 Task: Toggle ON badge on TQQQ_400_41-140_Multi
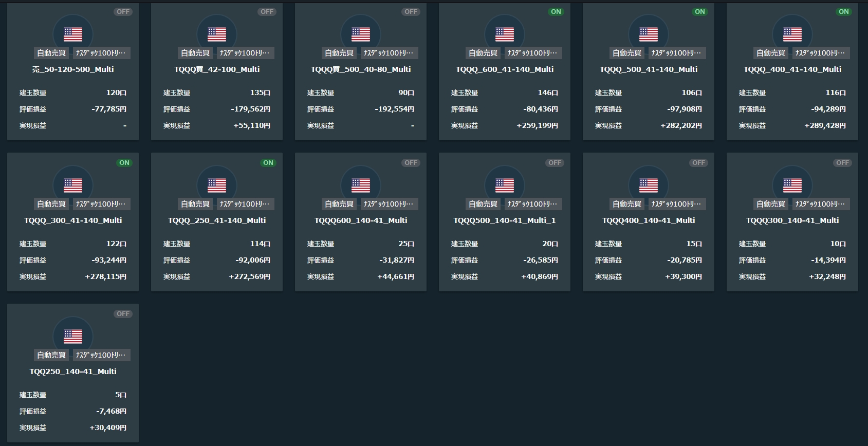(x=844, y=11)
